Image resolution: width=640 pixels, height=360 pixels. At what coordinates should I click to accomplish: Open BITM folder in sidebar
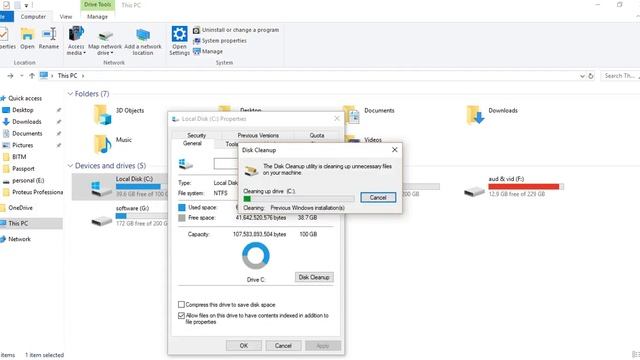pyautogui.click(x=19, y=157)
